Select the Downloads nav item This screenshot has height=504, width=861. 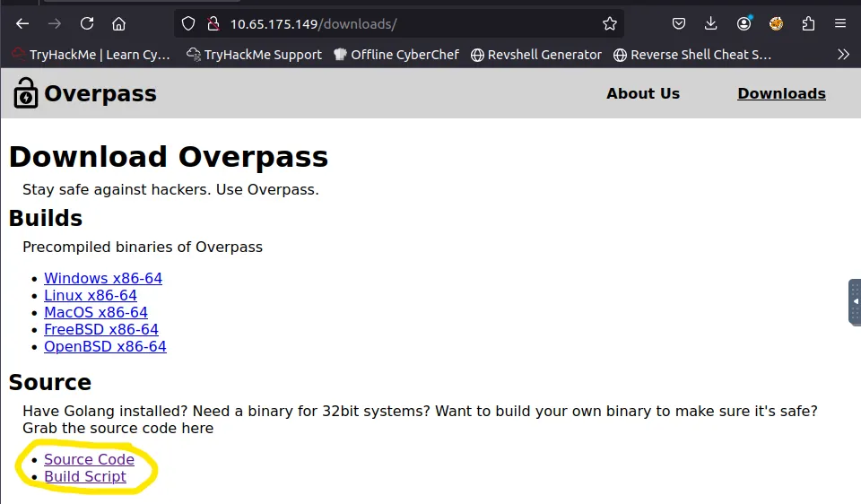781,93
